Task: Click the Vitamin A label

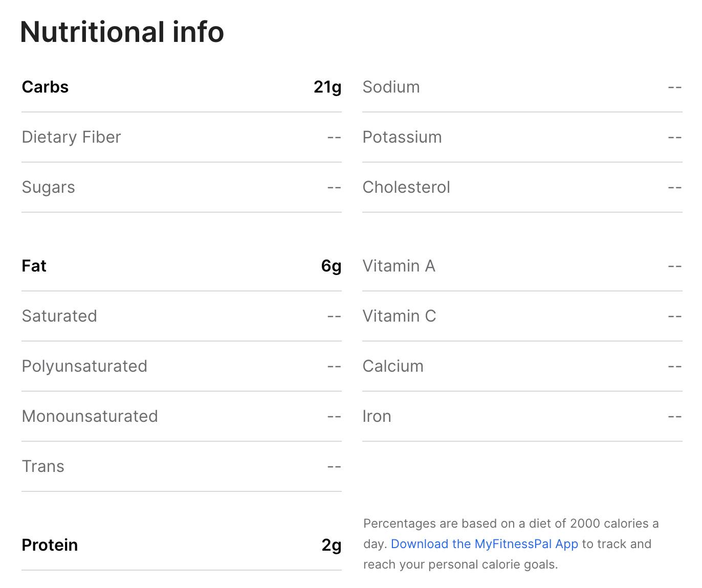Action: [399, 266]
